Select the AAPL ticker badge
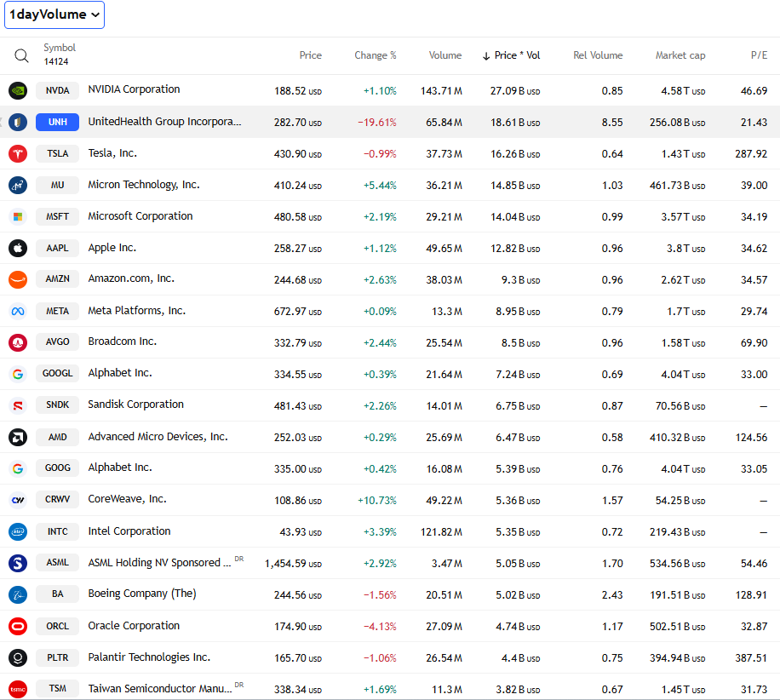Viewport: 780px width, 700px height. [58, 248]
